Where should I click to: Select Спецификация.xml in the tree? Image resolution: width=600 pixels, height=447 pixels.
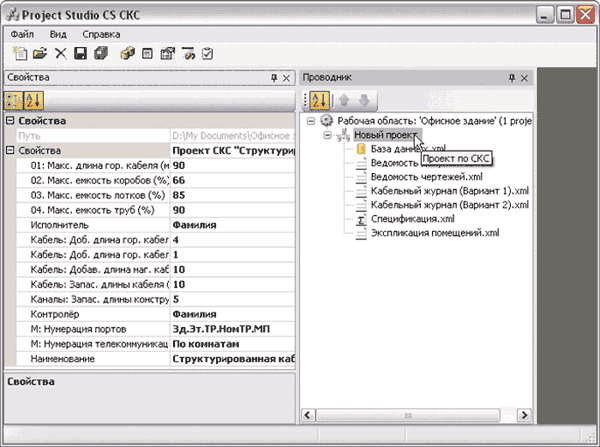412,219
